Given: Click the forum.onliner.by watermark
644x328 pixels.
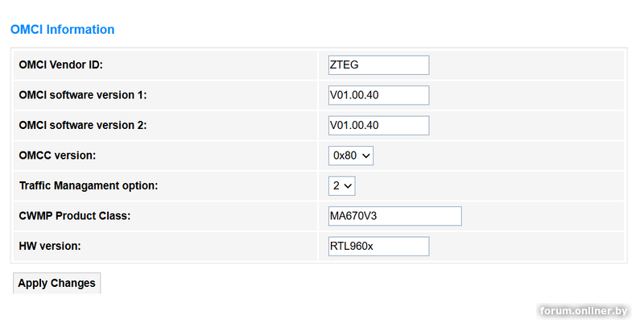Looking at the screenshot, I should 584,311.
